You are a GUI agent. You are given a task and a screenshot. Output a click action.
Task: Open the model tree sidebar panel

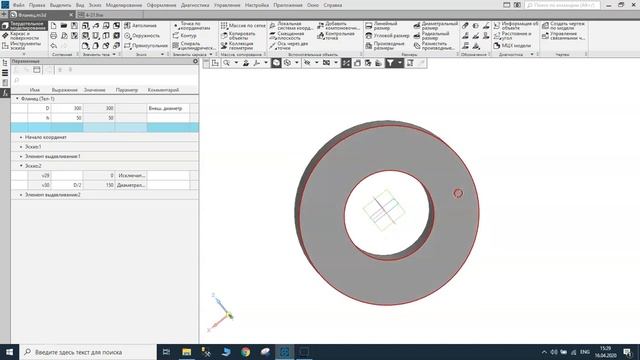pyautogui.click(x=5, y=63)
